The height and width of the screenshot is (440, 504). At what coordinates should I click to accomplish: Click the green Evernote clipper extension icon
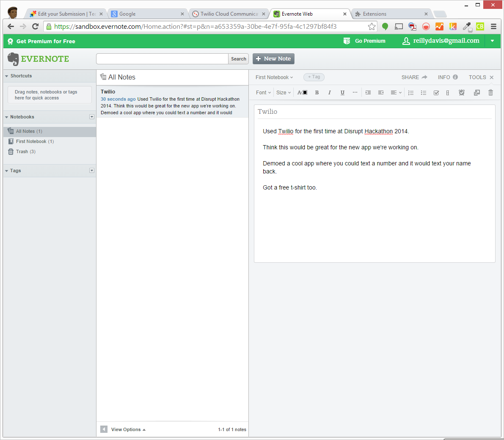point(385,27)
